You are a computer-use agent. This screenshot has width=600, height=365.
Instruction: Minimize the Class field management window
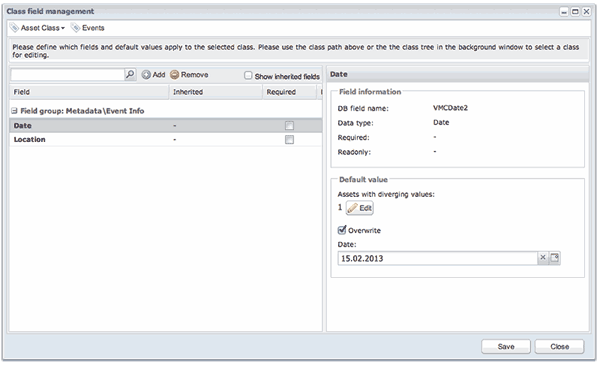(564, 12)
